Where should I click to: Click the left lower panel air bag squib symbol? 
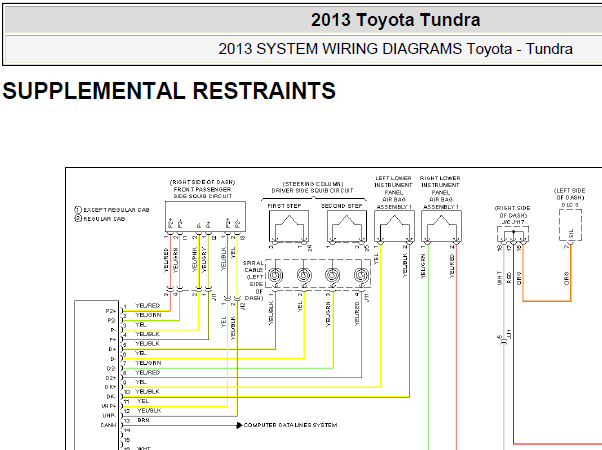[x=394, y=227]
